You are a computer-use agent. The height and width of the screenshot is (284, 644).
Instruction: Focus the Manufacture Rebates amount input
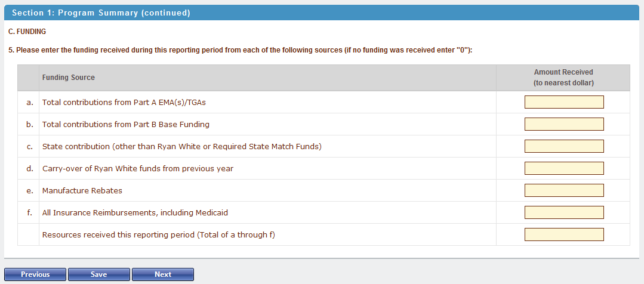click(564, 190)
